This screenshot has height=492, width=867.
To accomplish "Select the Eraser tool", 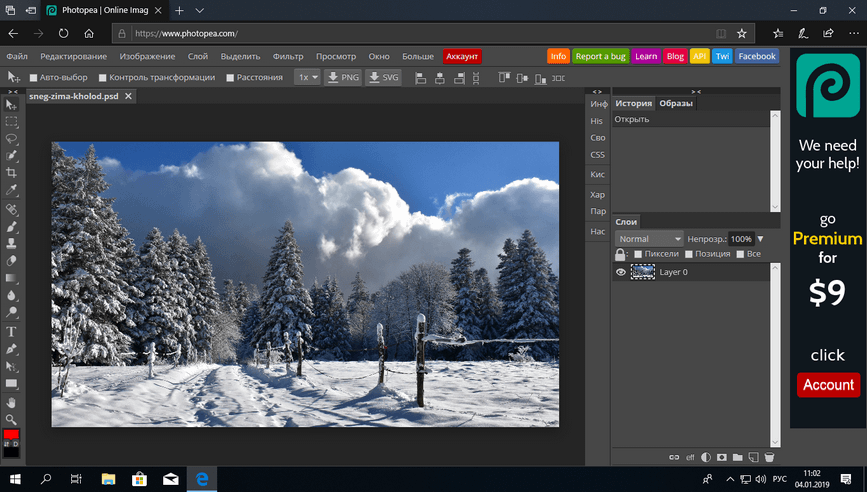I will pos(11,260).
